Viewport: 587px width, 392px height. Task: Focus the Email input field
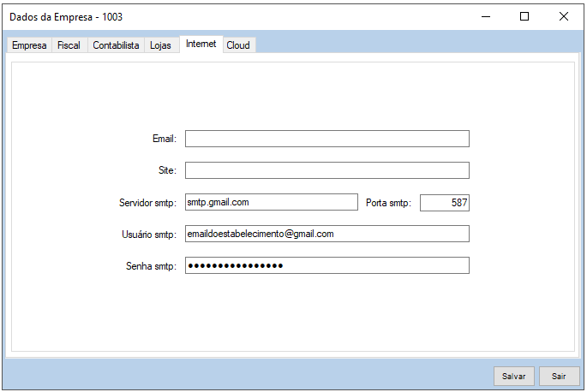pos(326,139)
